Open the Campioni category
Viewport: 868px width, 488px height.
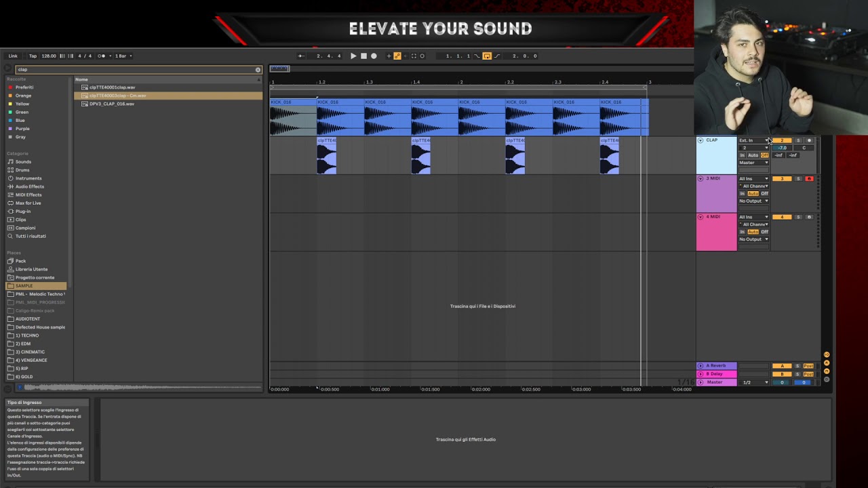coord(25,228)
